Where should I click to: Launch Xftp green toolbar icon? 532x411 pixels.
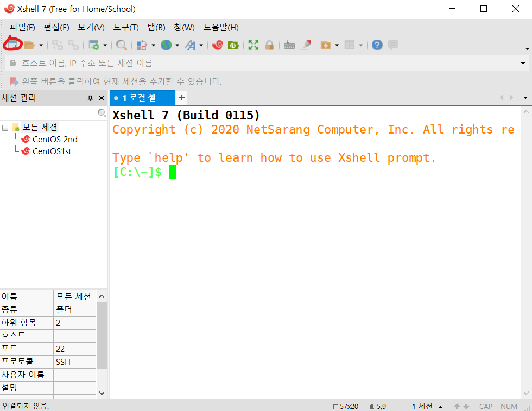(x=233, y=45)
